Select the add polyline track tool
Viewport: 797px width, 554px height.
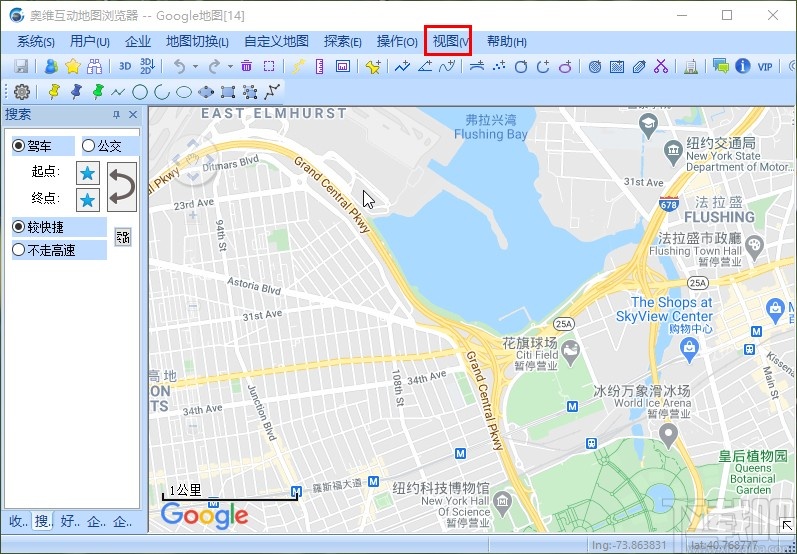click(x=402, y=66)
